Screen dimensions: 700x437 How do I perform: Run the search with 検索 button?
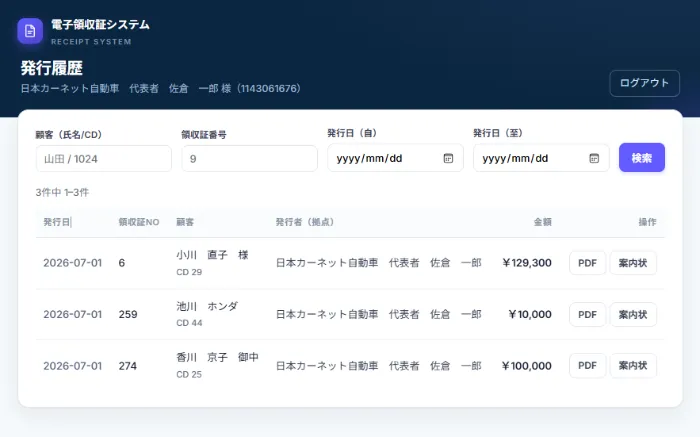(642, 158)
